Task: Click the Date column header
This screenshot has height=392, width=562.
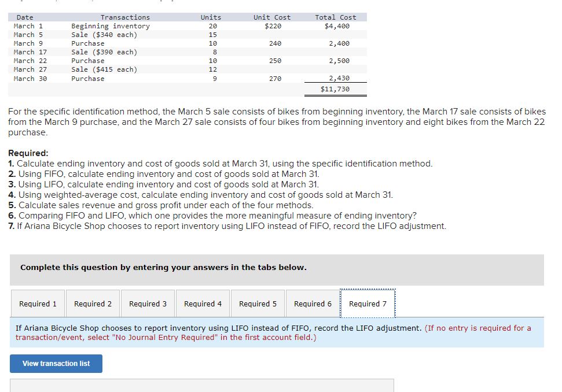Action: 25,17
